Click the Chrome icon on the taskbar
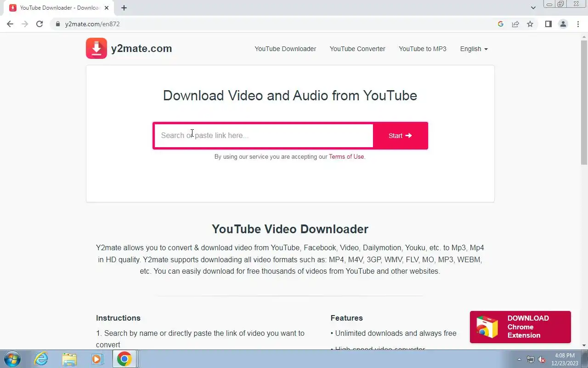The image size is (588, 368). point(124,359)
